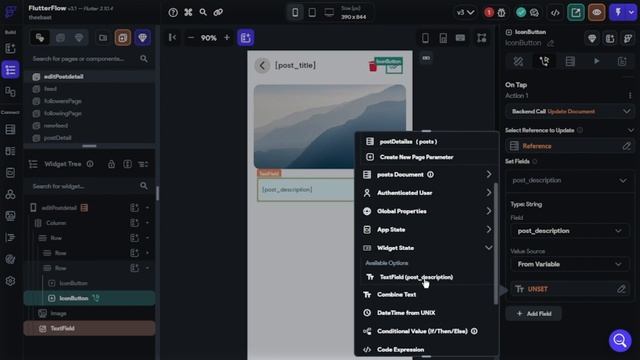640x360 pixels.
Task: Click the Add Field button
Action: click(534, 313)
